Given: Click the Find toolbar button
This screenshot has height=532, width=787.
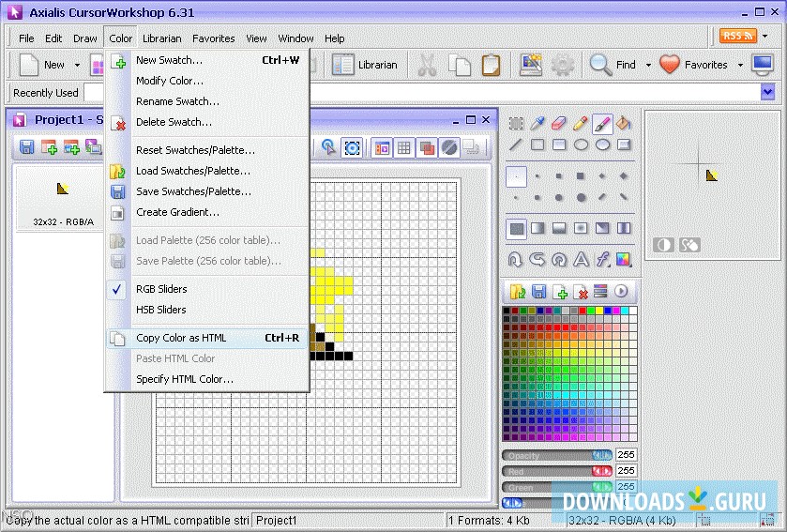Looking at the screenshot, I should pyautogui.click(x=613, y=66).
